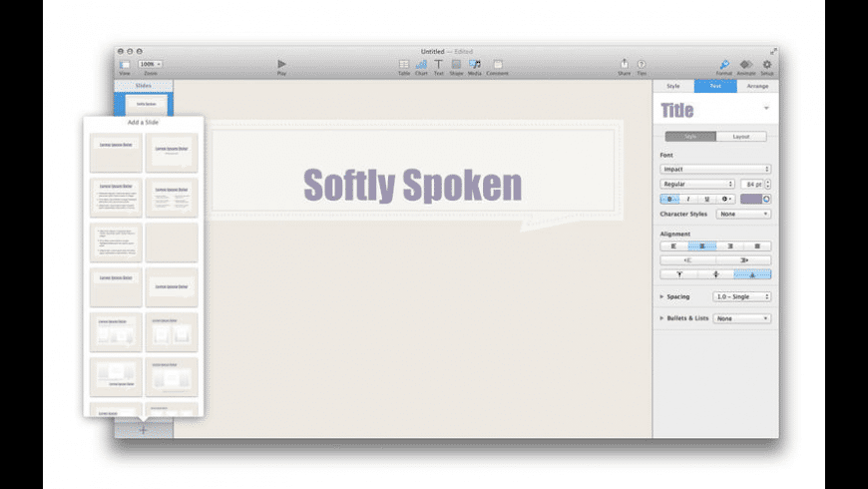Open the Impact font family dropdown

point(715,169)
